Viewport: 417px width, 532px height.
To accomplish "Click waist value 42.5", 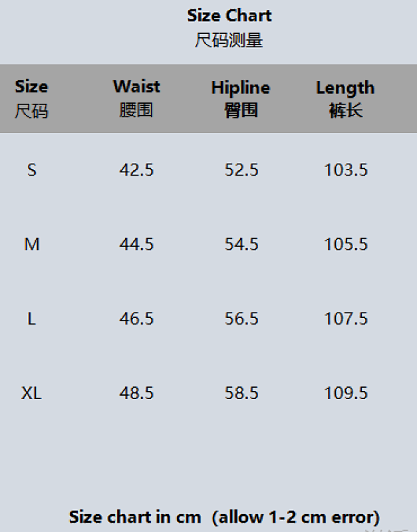I will [136, 170].
